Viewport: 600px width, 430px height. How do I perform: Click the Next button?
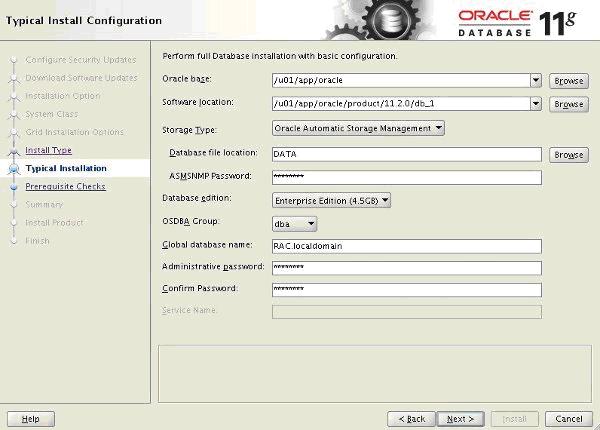coord(461,419)
